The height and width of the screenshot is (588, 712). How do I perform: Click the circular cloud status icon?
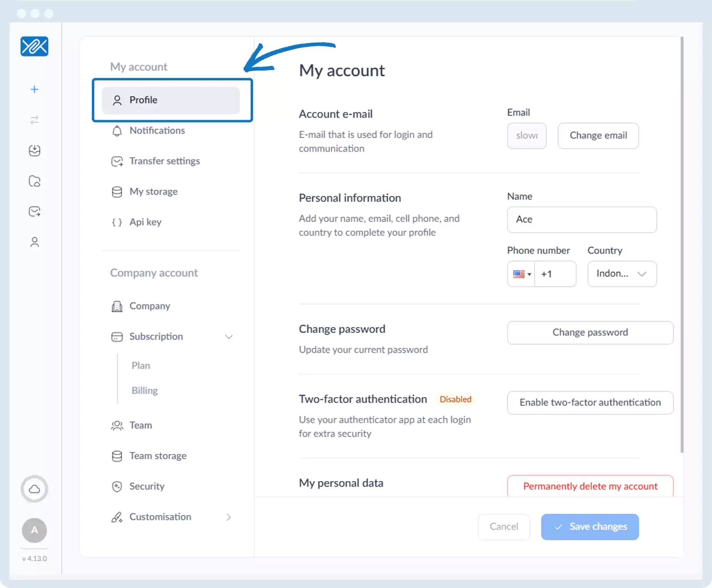pos(34,489)
